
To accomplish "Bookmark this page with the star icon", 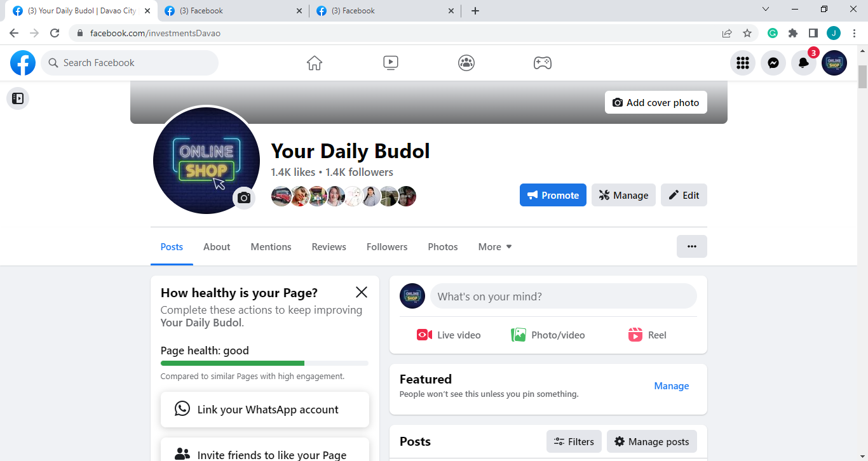I will pyautogui.click(x=747, y=33).
